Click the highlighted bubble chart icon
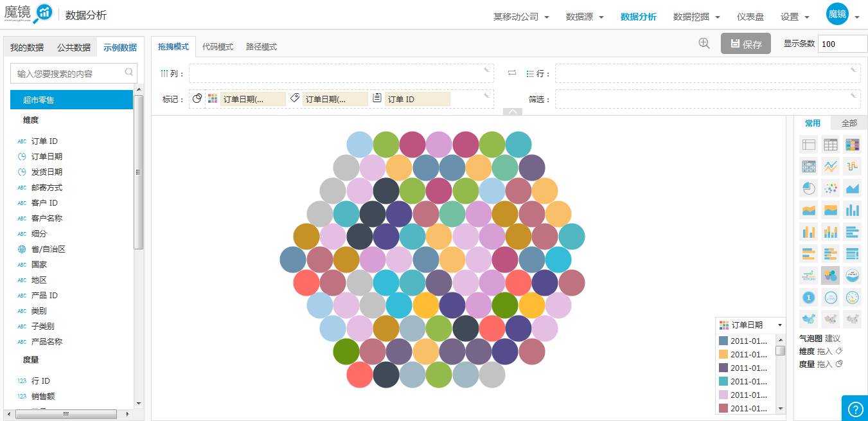The image size is (868, 421). [831, 276]
